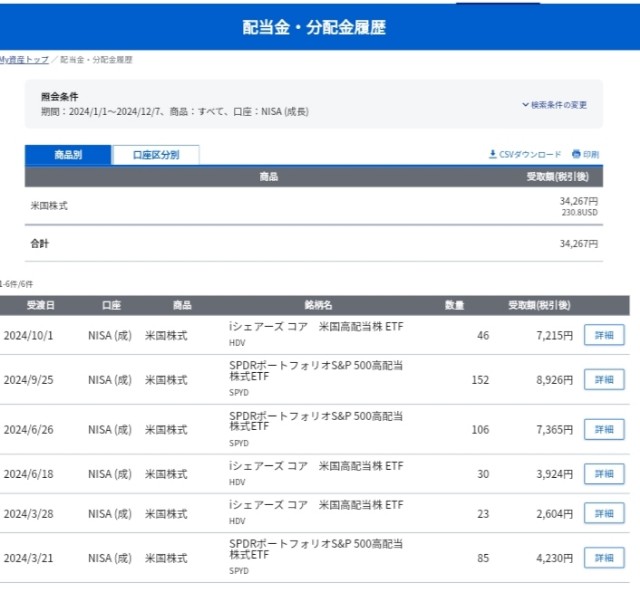The width and height of the screenshot is (640, 592).
Task: Click the 銘柄名 column header
Action: pos(318,305)
